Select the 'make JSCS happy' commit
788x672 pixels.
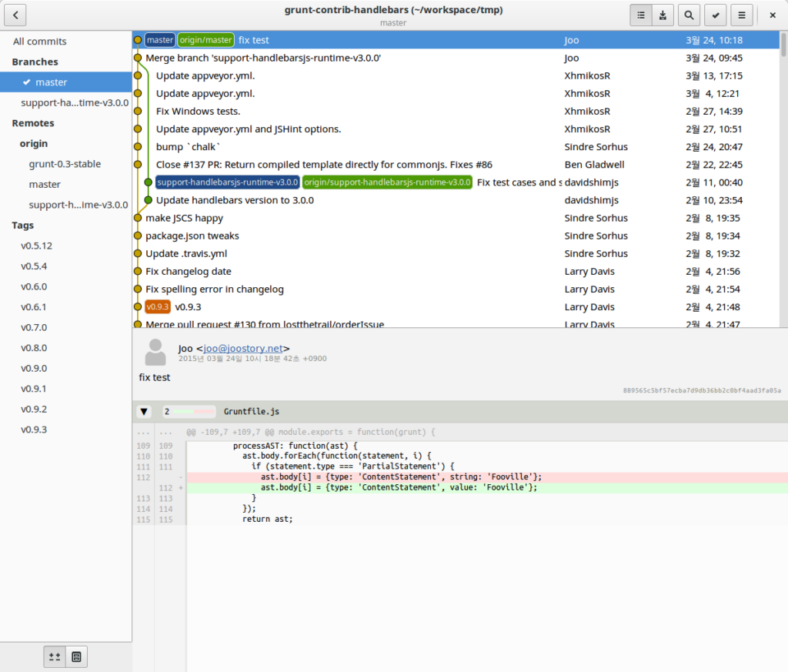coord(456,218)
